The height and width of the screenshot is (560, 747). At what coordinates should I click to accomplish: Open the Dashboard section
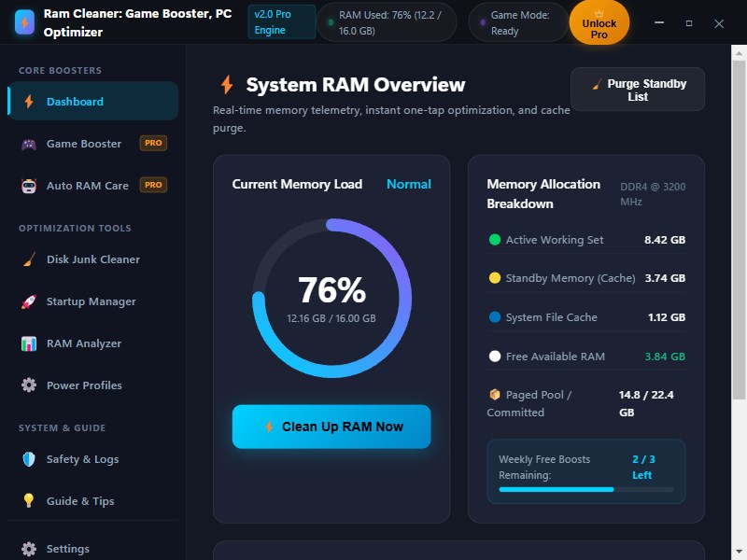coord(92,101)
